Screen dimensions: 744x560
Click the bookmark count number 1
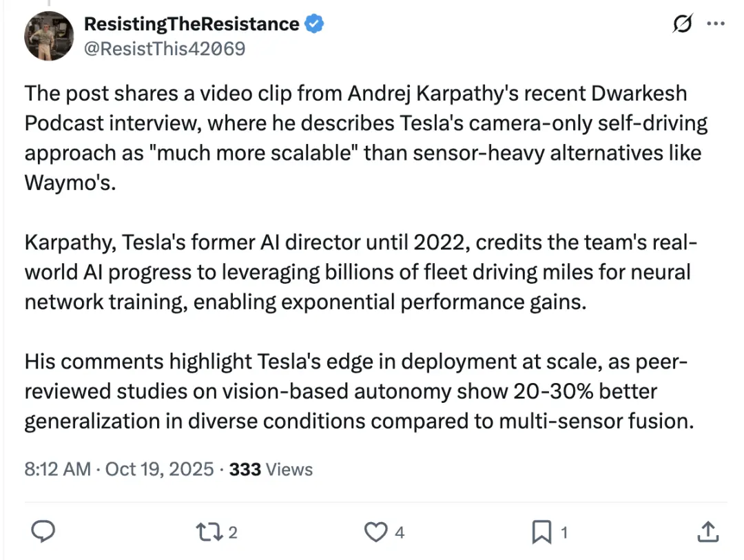pyautogui.click(x=564, y=532)
